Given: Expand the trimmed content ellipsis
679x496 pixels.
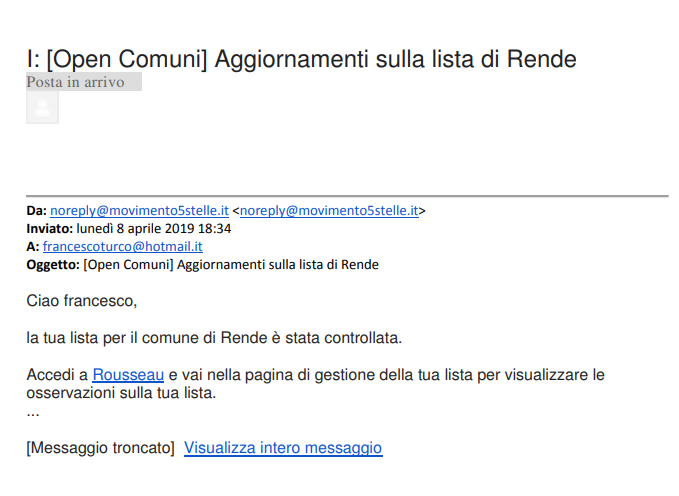Looking at the screenshot, I should click(x=33, y=413).
